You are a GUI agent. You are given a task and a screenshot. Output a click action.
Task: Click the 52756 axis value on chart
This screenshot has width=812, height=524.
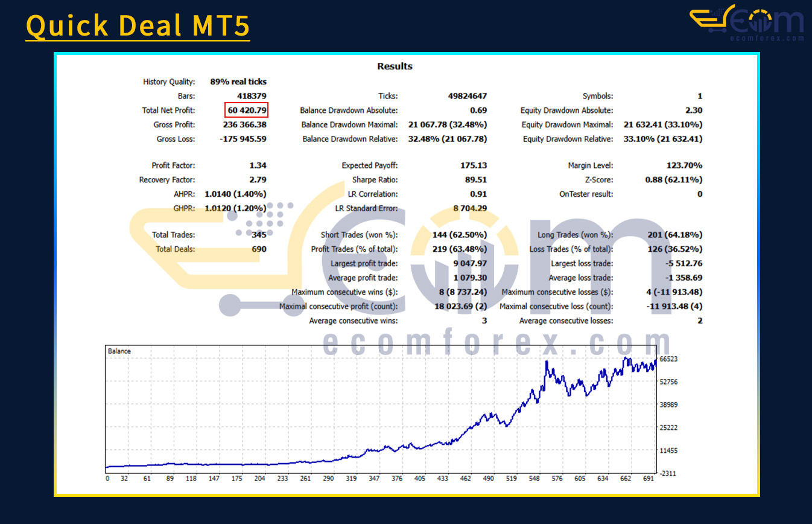[668, 382]
